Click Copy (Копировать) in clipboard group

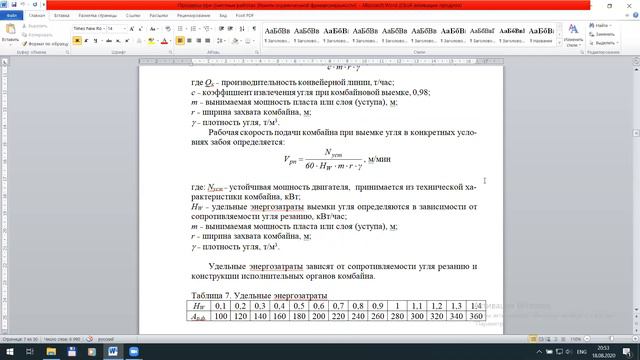pyautogui.click(x=38, y=35)
